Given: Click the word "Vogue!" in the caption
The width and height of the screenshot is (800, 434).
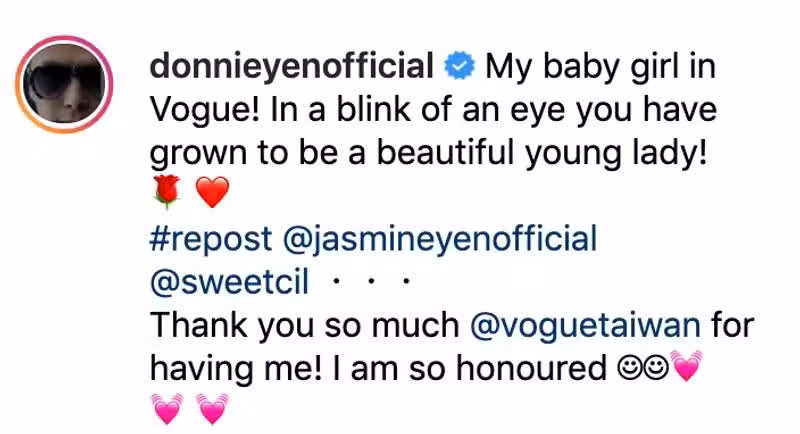Looking at the screenshot, I should 205,111.
